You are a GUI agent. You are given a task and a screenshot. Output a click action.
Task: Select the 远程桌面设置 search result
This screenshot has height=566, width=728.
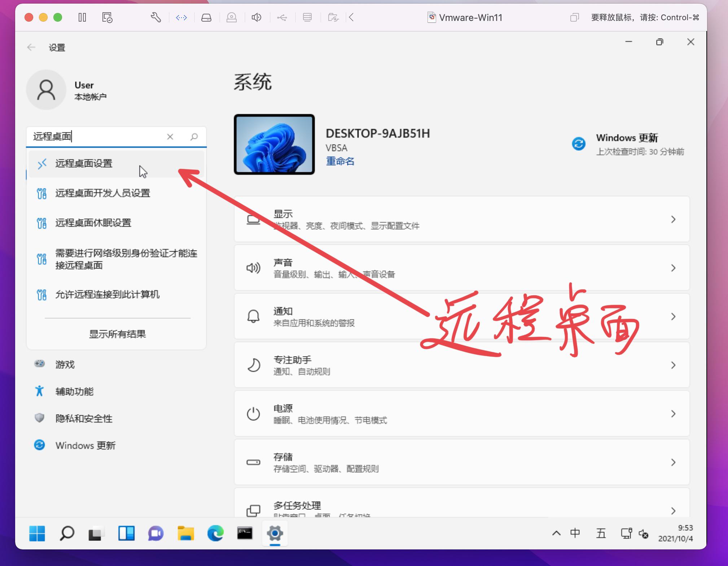click(84, 164)
